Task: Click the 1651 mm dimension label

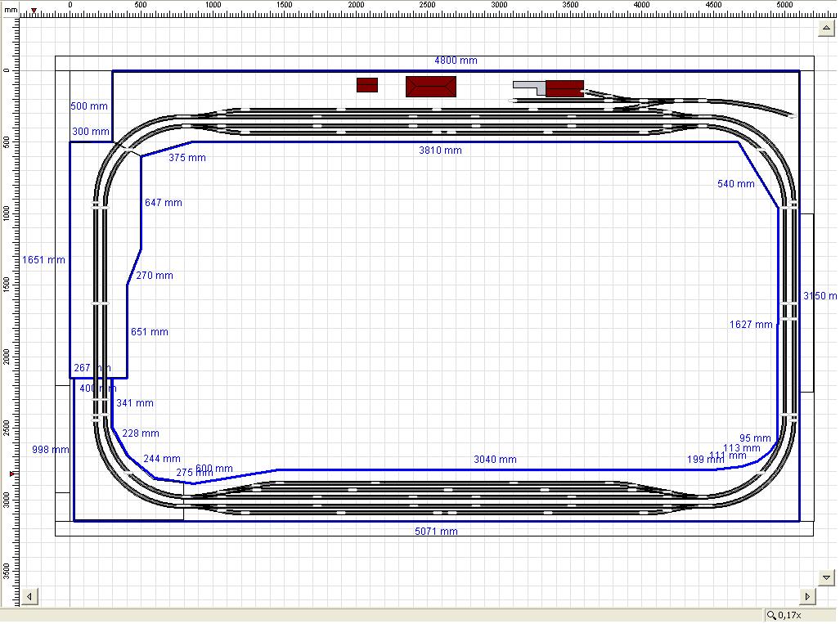Action: click(43, 260)
